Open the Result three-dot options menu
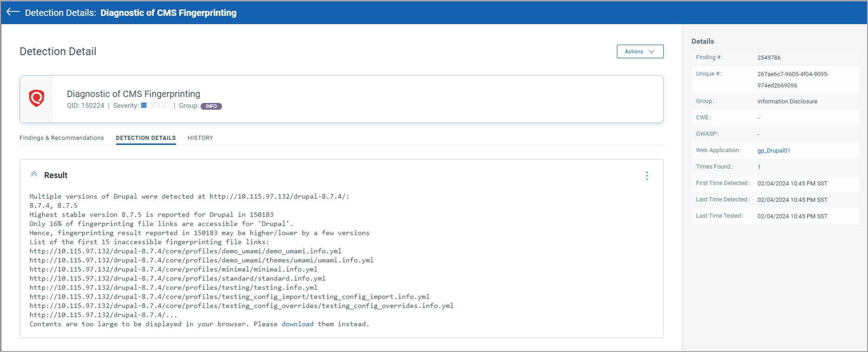This screenshot has height=352, width=868. click(x=646, y=176)
